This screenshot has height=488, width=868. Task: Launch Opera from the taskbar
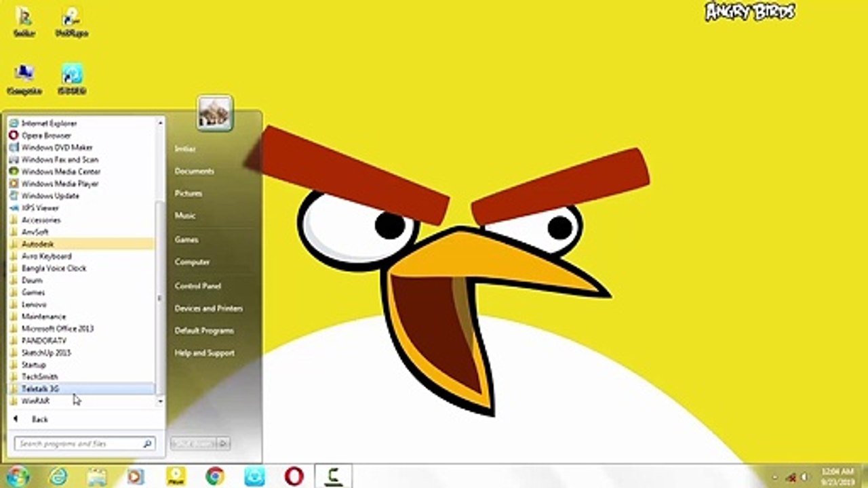click(294, 476)
